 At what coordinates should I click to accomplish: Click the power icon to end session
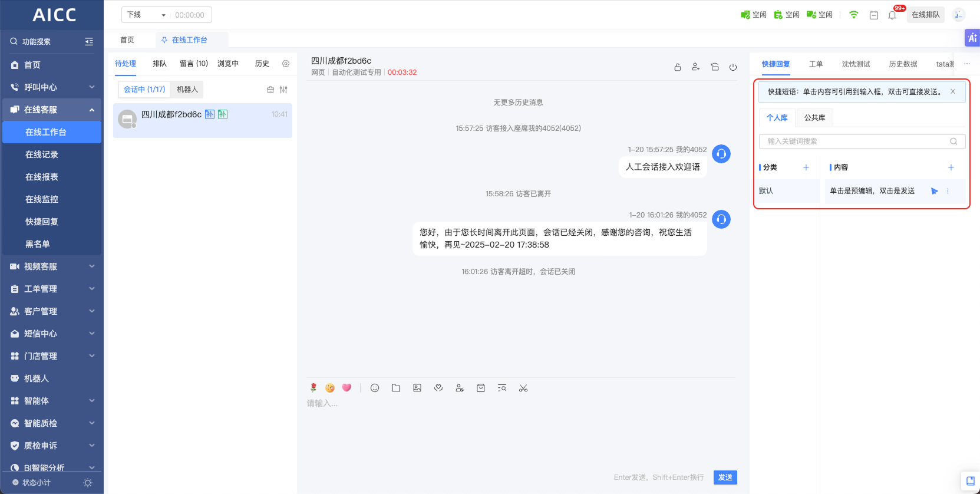pyautogui.click(x=733, y=67)
